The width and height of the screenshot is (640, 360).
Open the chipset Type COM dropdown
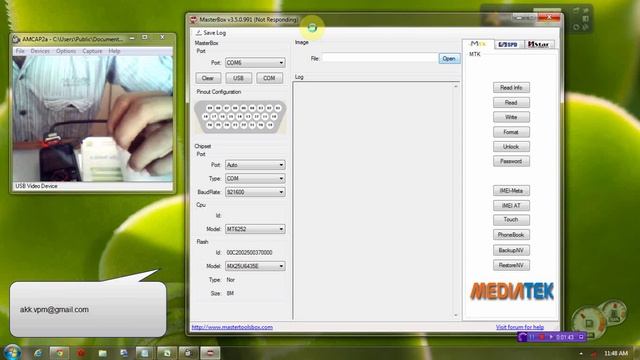[255, 178]
